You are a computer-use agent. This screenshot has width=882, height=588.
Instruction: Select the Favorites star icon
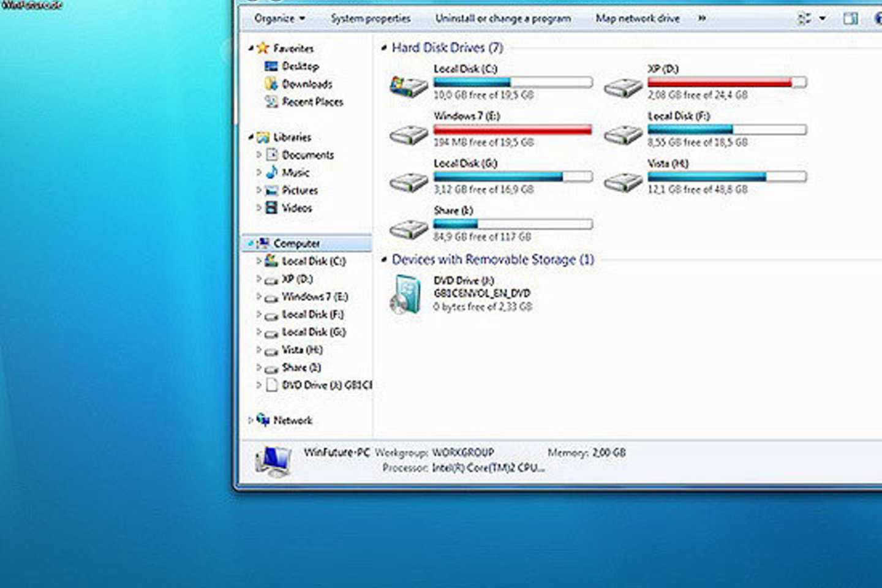tap(263, 48)
